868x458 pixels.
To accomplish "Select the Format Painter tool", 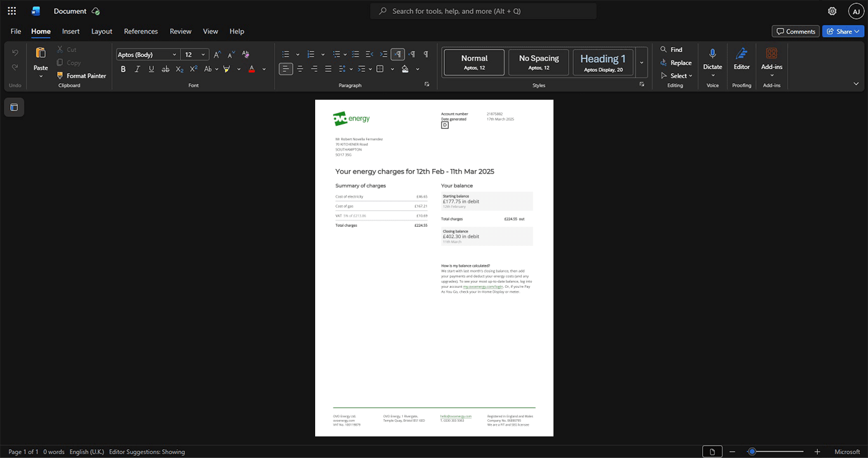I will click(81, 76).
